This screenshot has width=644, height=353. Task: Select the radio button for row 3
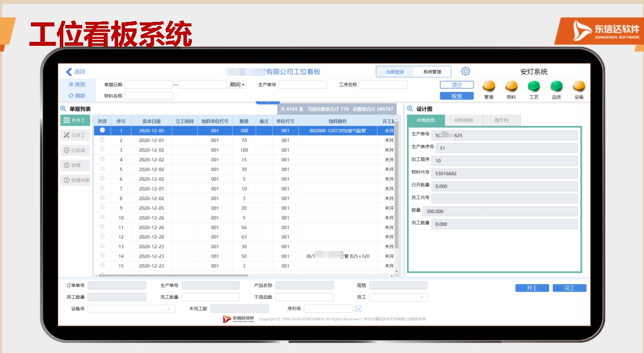point(102,149)
